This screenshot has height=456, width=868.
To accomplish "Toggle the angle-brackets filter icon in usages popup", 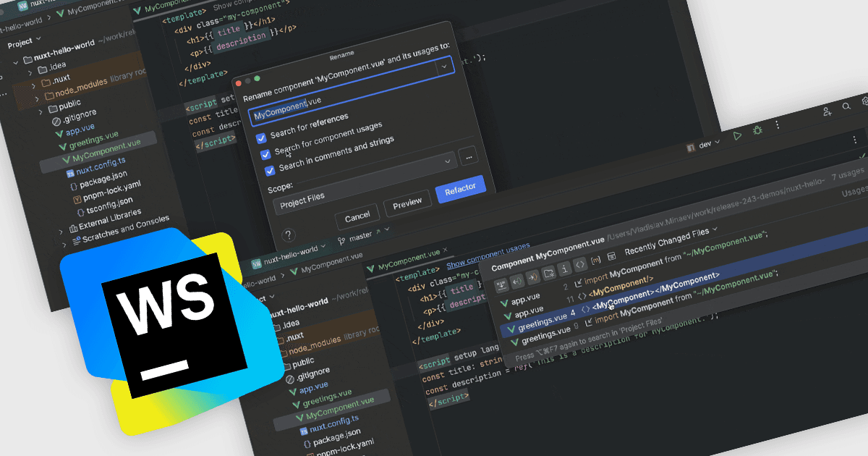I will 580,266.
